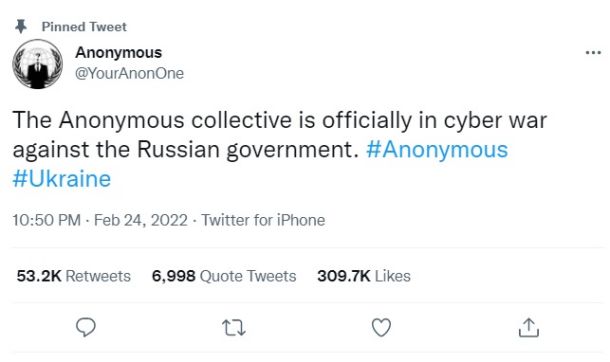Click the reply speech bubble icon
The width and height of the screenshot is (610, 362).
[x=86, y=327]
